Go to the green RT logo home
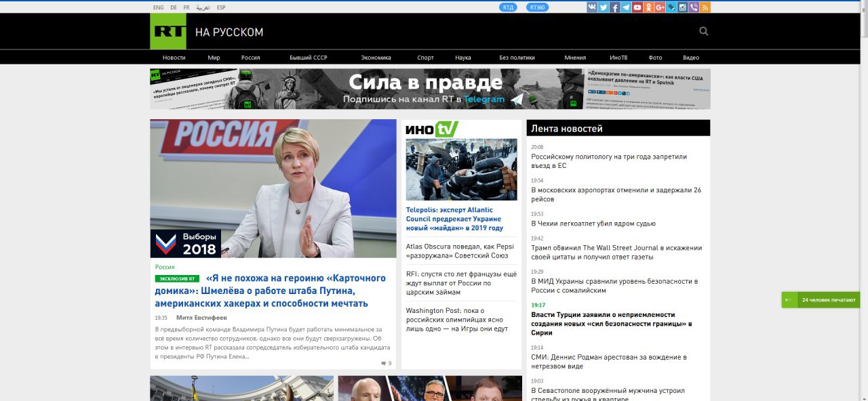This screenshot has width=868, height=401. click(x=167, y=31)
